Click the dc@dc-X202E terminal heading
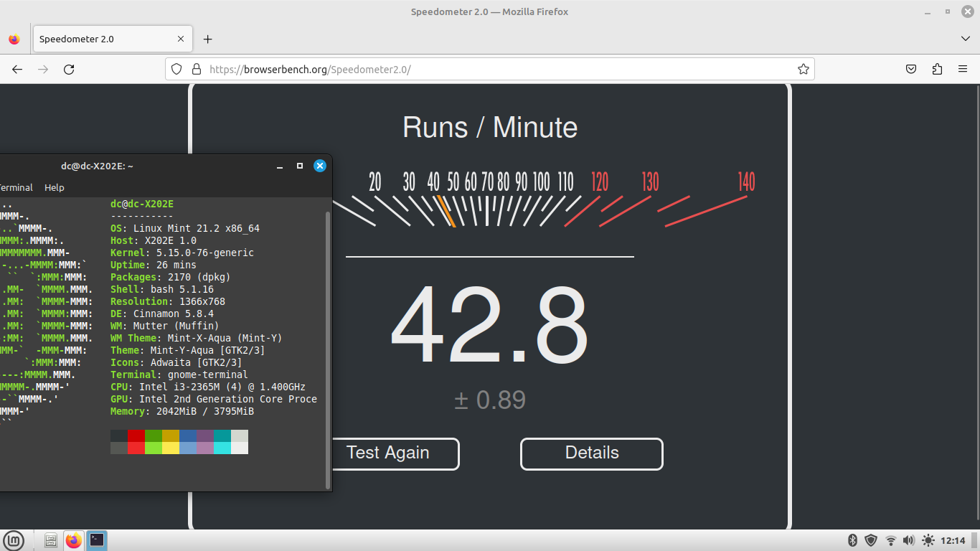 coord(142,204)
